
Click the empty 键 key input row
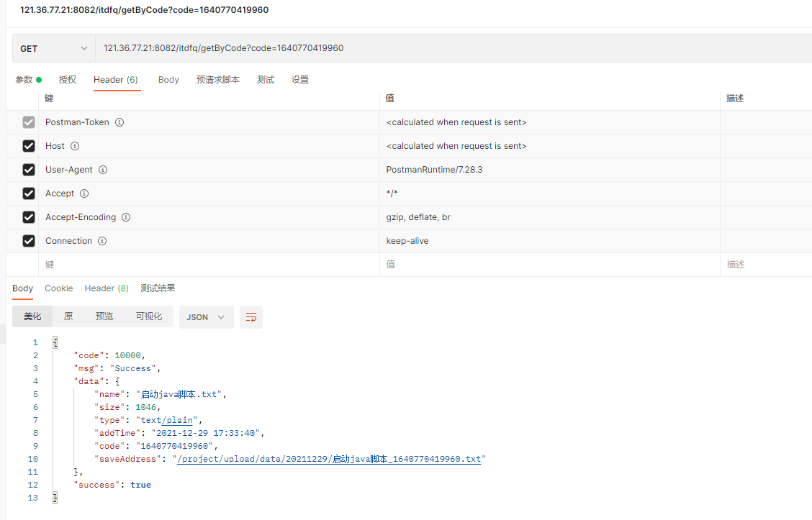[x=209, y=265]
